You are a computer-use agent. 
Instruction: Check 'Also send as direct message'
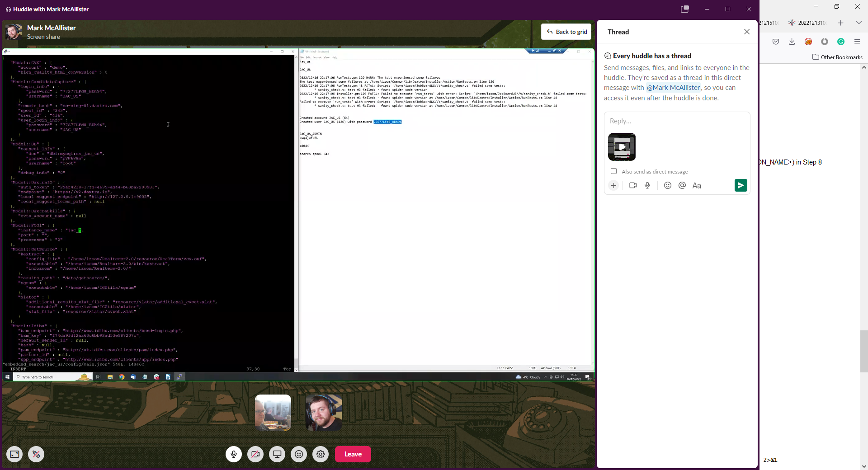[613, 171]
